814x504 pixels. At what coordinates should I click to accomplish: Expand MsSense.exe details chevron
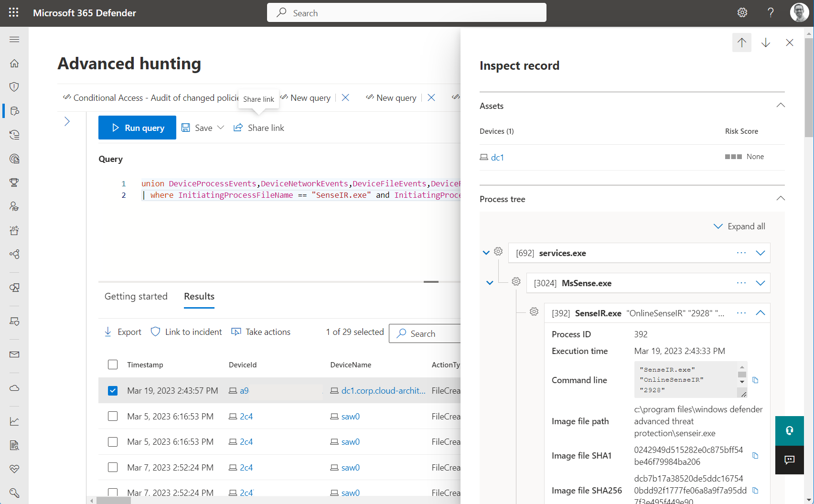click(x=760, y=283)
